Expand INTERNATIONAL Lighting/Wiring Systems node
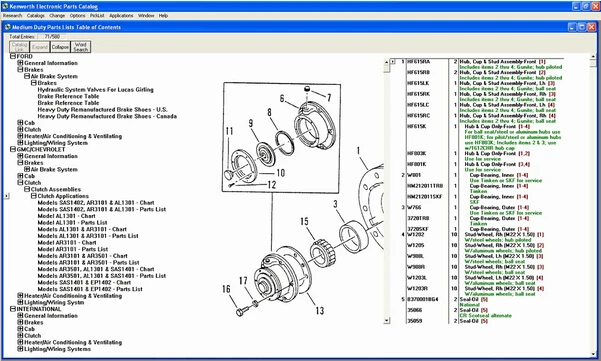Image resolution: width=601 pixels, height=361 pixels. click(x=20, y=349)
